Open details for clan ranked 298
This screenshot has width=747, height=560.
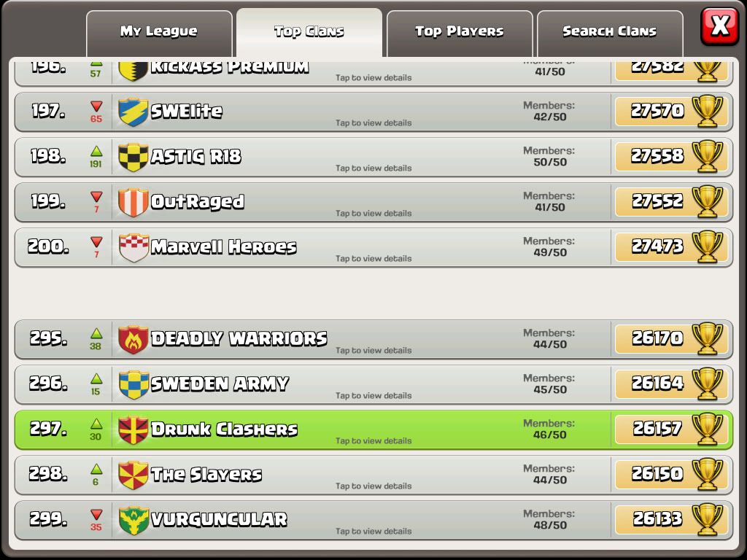pos(373,475)
